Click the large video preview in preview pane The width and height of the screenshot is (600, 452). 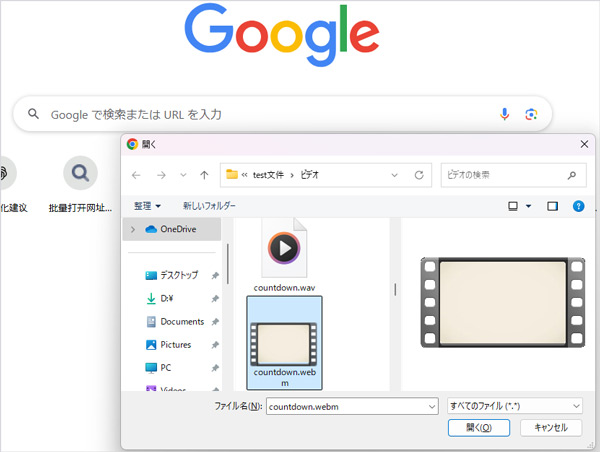tap(502, 302)
